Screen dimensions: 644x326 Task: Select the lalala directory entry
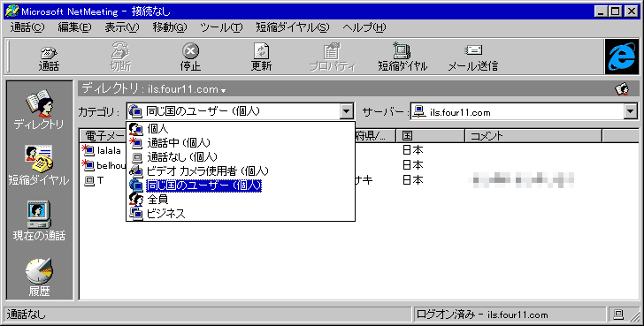point(103,150)
